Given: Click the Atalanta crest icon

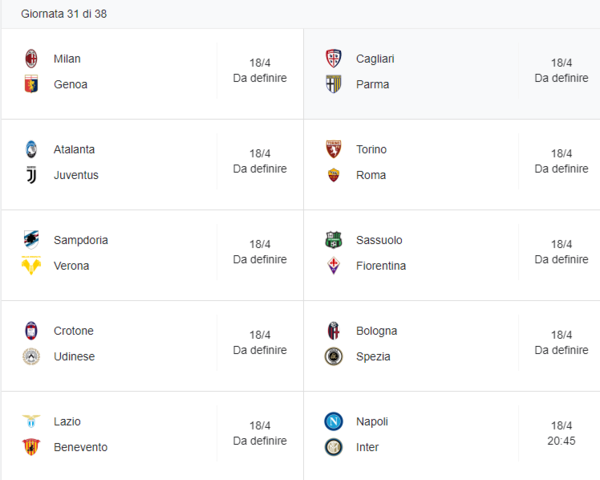Looking at the screenshot, I should [31, 149].
